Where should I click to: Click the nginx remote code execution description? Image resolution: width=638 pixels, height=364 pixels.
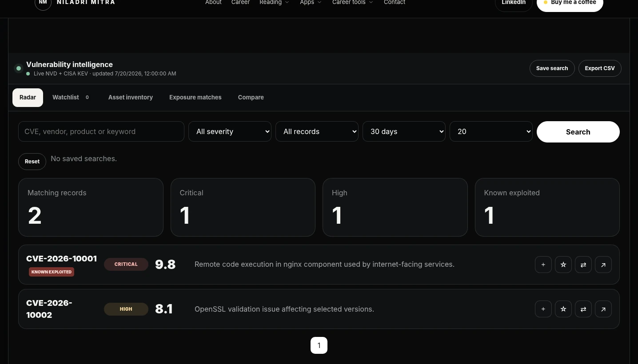point(324,264)
